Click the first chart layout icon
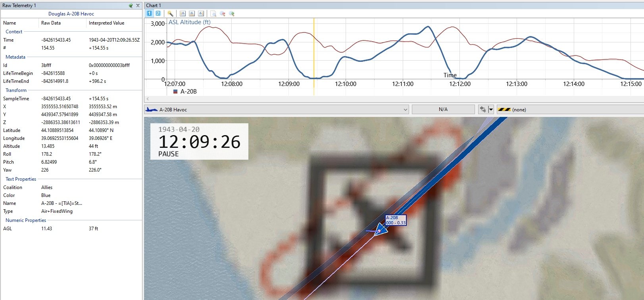 183,13
